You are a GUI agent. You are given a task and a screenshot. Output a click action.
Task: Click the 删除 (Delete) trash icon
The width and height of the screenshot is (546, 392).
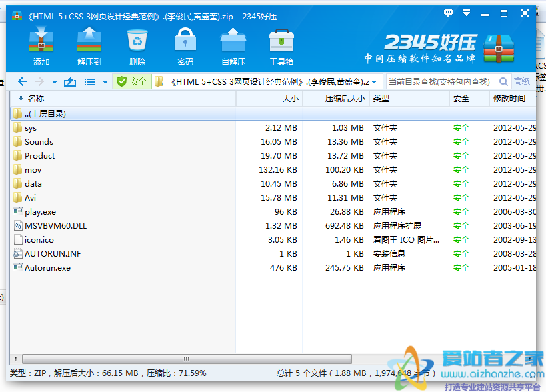[x=137, y=46]
